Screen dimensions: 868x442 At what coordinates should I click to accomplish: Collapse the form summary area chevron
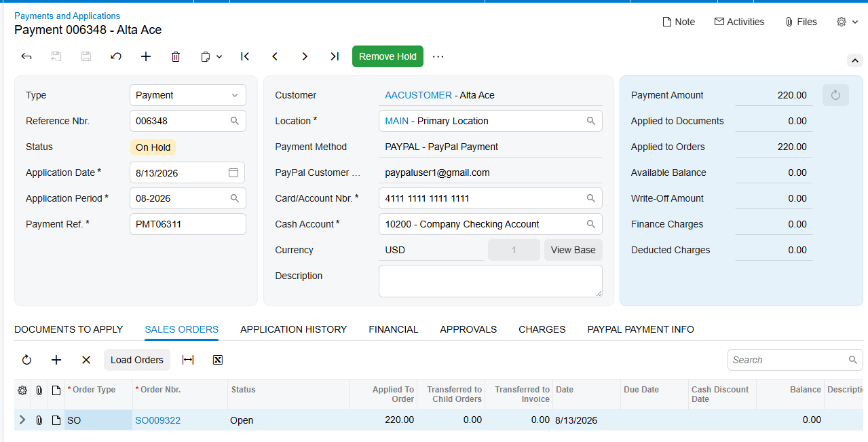855,60
